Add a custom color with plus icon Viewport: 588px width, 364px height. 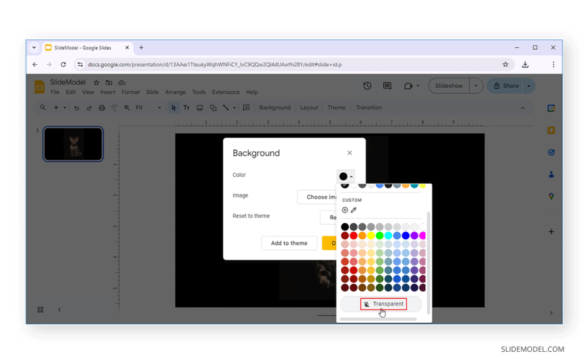pos(345,210)
